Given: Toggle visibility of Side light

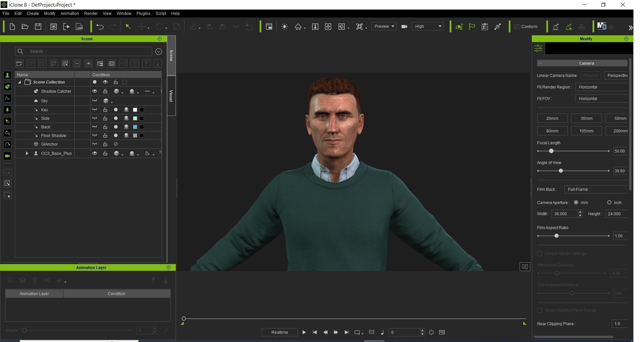Looking at the screenshot, I should (95, 118).
